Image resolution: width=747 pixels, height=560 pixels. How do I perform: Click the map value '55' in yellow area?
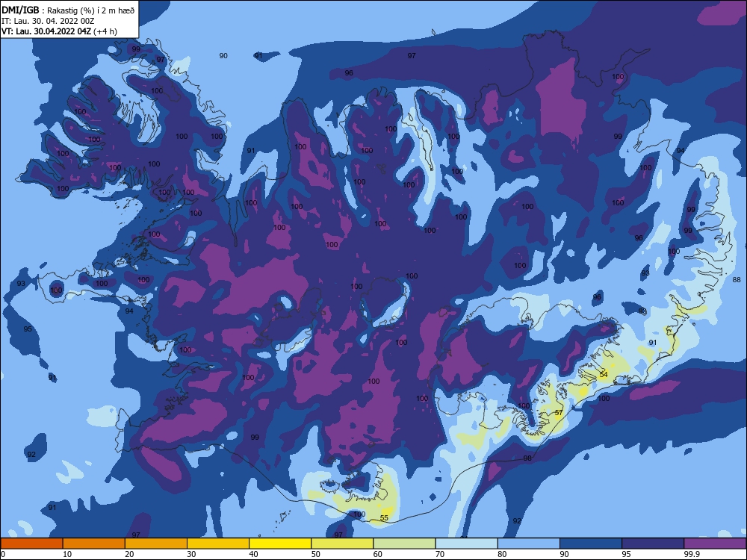tap(384, 517)
